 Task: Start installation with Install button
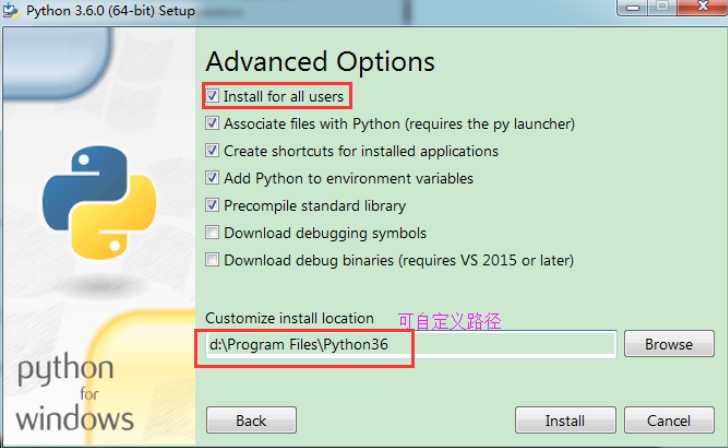[x=565, y=421]
